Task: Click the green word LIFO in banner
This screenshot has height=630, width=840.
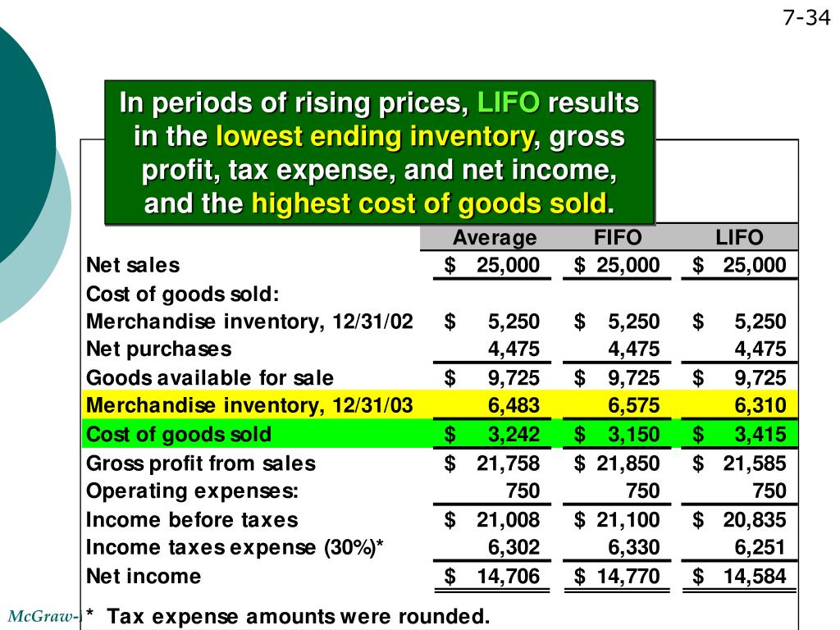Action: click(x=509, y=102)
